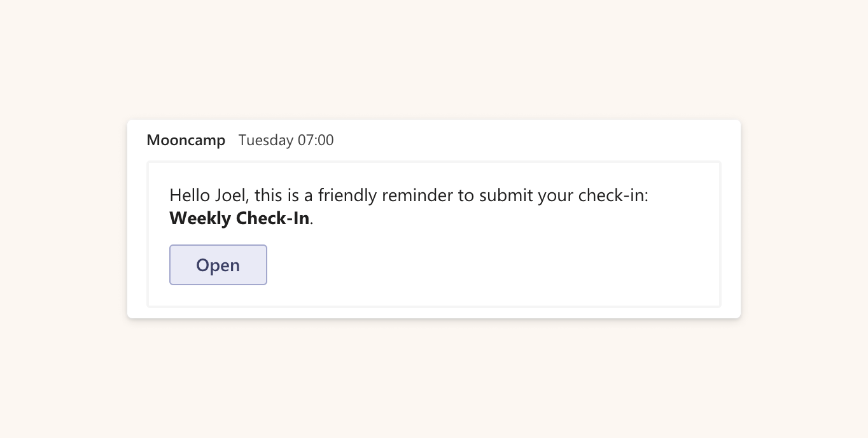This screenshot has width=868, height=438.
Task: Click the Tuesday 07:00 timestamp
Action: [x=286, y=140]
